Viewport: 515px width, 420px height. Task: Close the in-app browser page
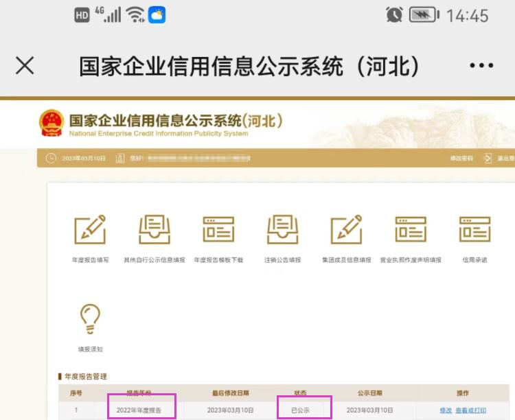point(25,65)
